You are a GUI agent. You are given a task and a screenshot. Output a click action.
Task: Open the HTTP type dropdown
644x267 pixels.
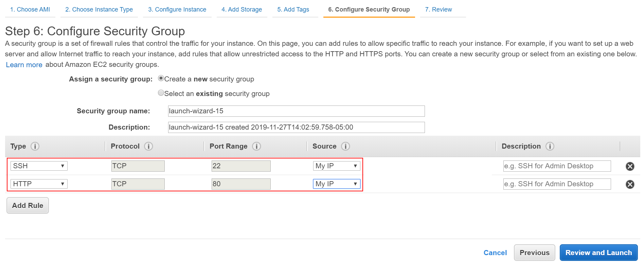coord(39,184)
